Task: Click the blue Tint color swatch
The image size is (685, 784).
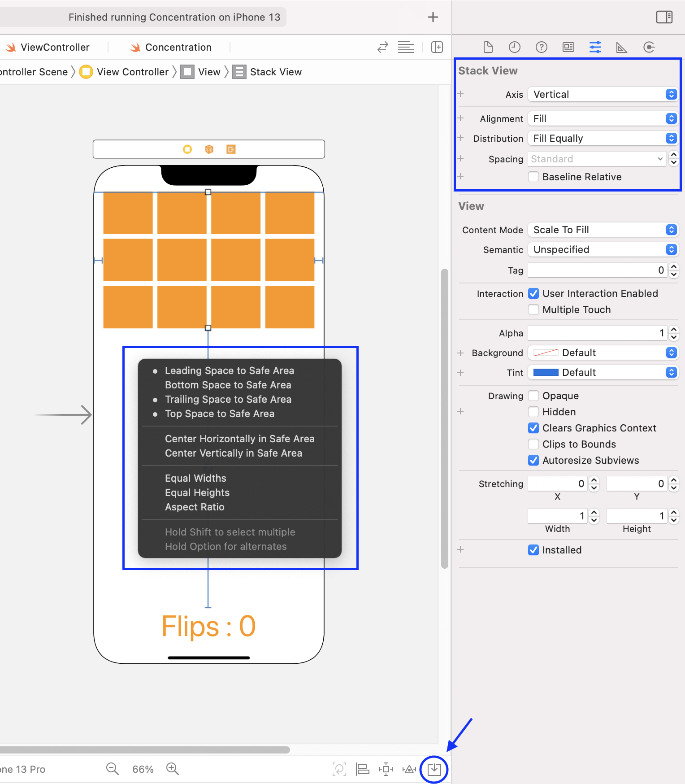Action: (546, 372)
